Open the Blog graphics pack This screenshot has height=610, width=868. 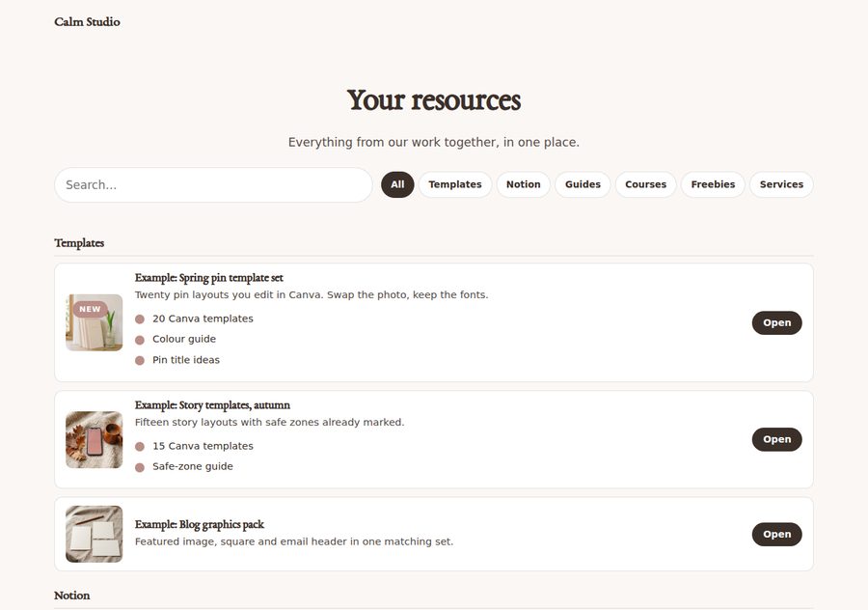click(x=776, y=534)
